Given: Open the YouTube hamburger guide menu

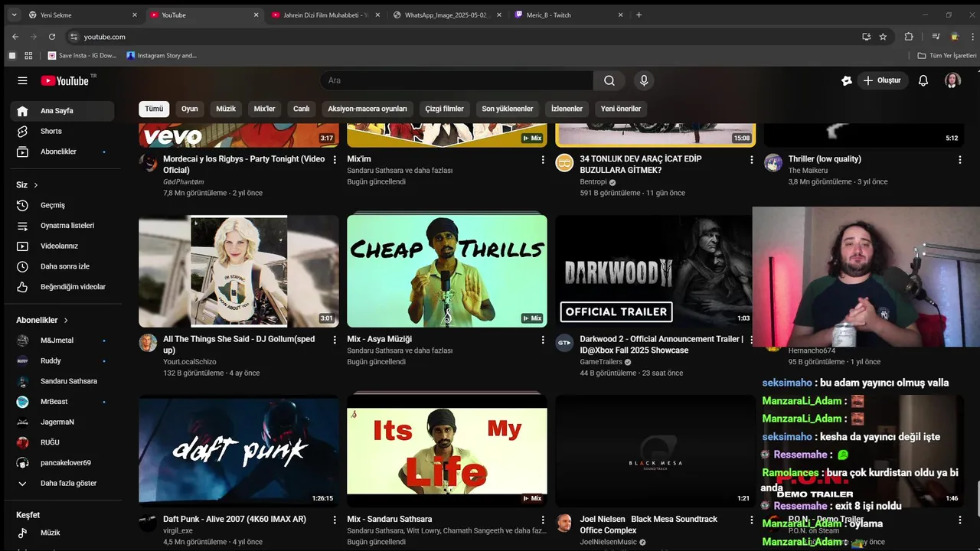Looking at the screenshot, I should pyautogui.click(x=22, y=80).
